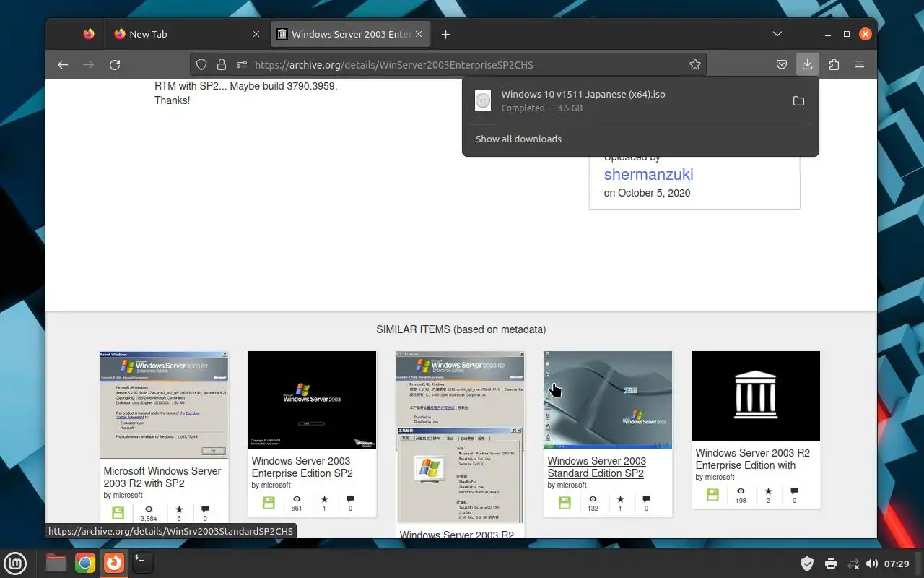The height and width of the screenshot is (578, 924).
Task: Show site security padlock information
Action: (x=222, y=64)
